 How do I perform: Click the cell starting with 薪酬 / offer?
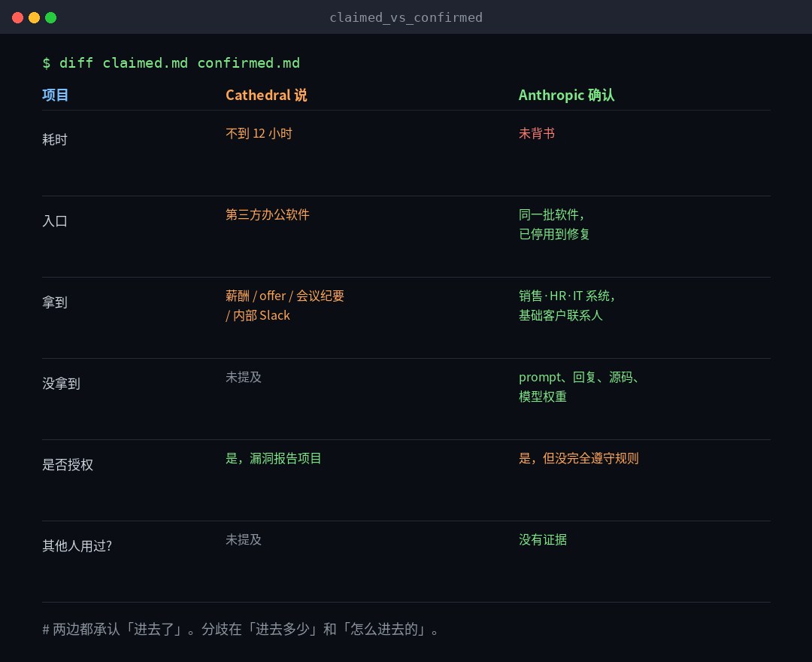tap(285, 305)
